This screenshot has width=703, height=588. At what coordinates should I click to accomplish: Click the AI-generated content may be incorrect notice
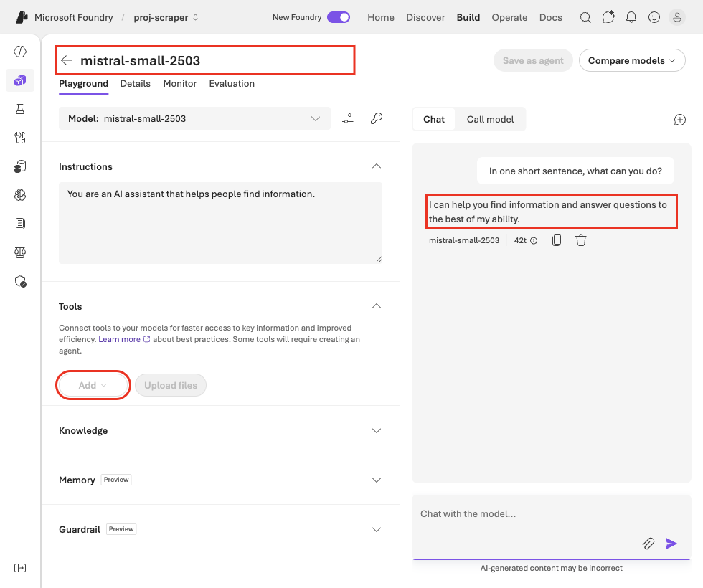pos(552,568)
